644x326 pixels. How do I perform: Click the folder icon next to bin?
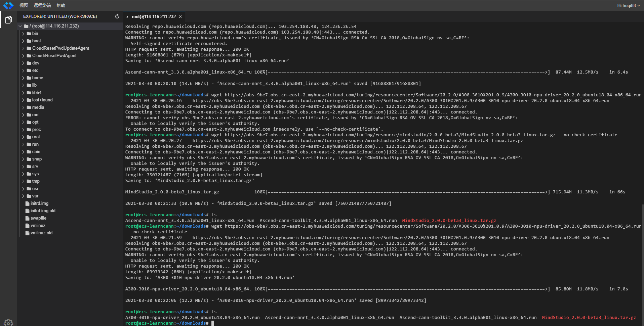[x=29, y=34]
